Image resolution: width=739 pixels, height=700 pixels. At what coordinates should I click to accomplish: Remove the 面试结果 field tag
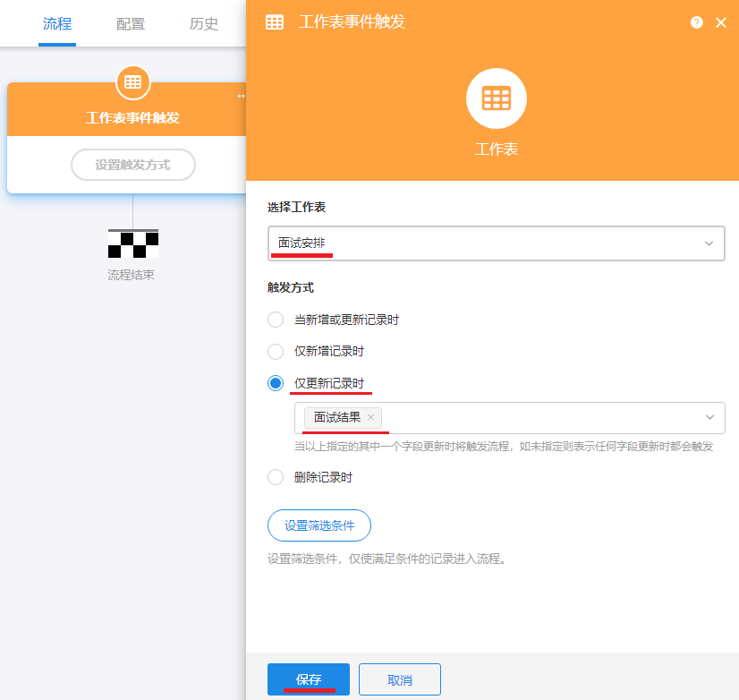(x=370, y=417)
